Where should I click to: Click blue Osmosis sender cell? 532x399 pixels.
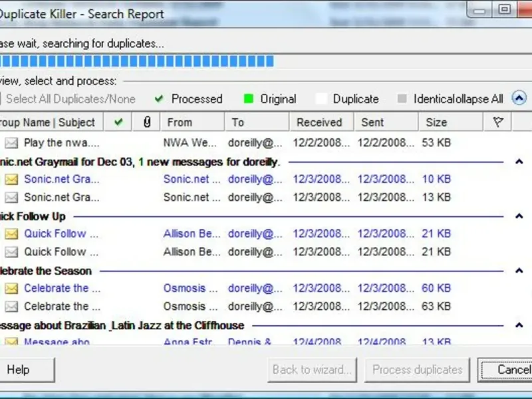click(190, 289)
